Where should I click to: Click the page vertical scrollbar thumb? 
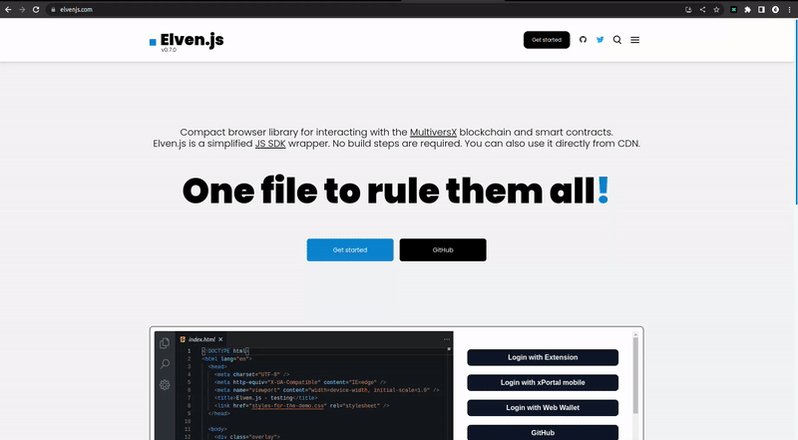795,112
